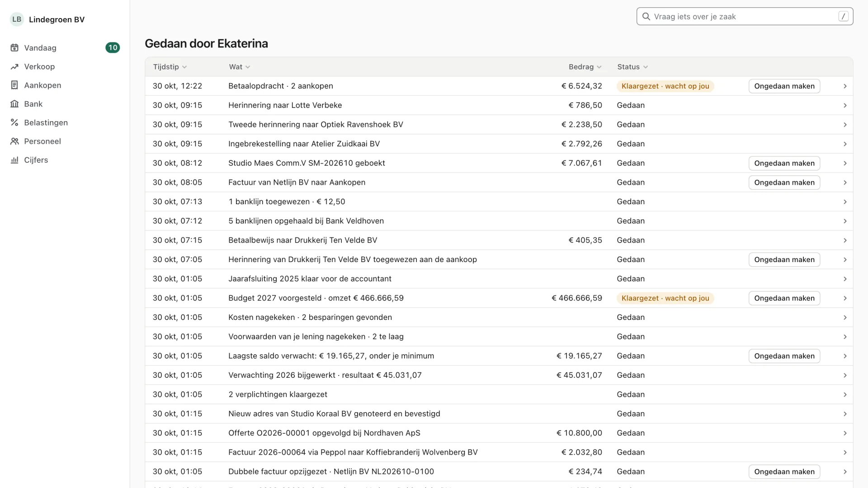
Task: Click Ongedaan maken for Budget 2027 row
Action: click(x=784, y=298)
